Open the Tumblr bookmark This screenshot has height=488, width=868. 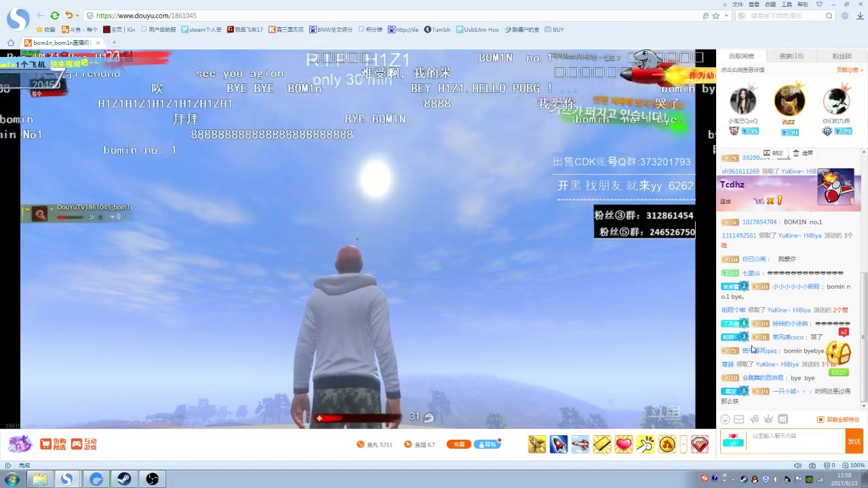click(x=437, y=30)
